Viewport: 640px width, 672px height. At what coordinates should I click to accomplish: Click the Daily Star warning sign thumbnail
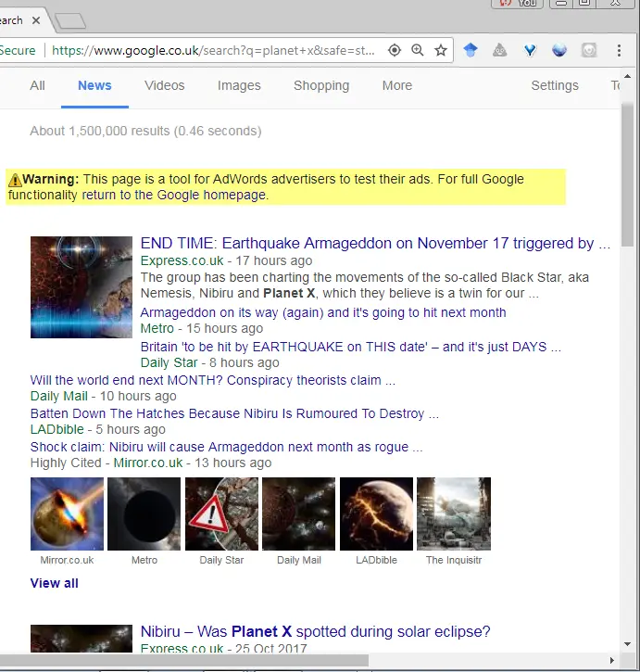(x=221, y=514)
